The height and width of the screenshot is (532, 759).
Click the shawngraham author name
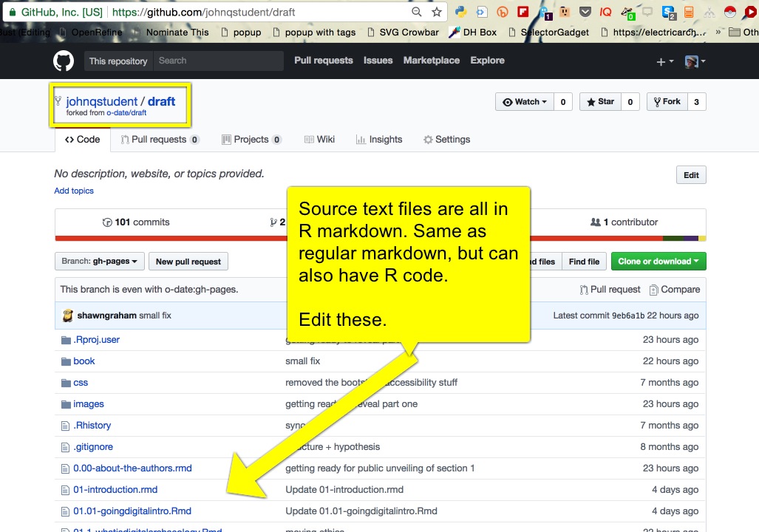click(x=106, y=316)
